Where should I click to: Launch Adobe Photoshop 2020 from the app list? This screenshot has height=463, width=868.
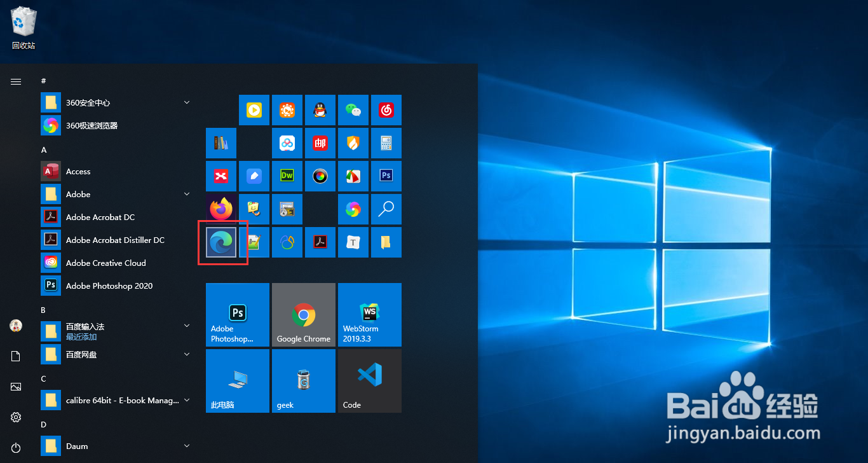117,286
